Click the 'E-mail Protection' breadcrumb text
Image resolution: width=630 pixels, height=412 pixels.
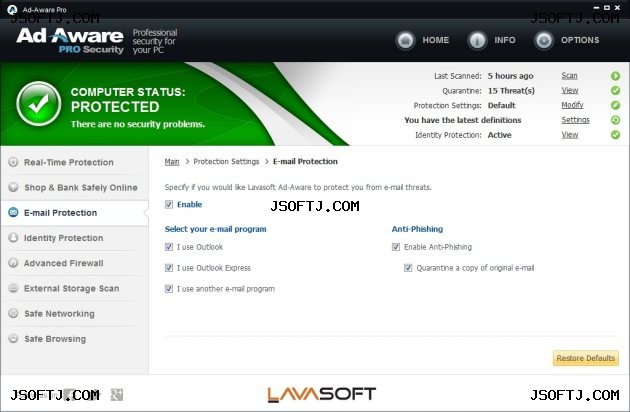coord(305,162)
